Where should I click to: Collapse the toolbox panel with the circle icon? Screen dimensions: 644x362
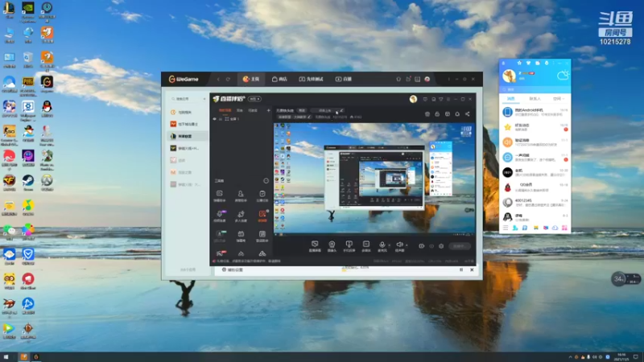pos(266,180)
